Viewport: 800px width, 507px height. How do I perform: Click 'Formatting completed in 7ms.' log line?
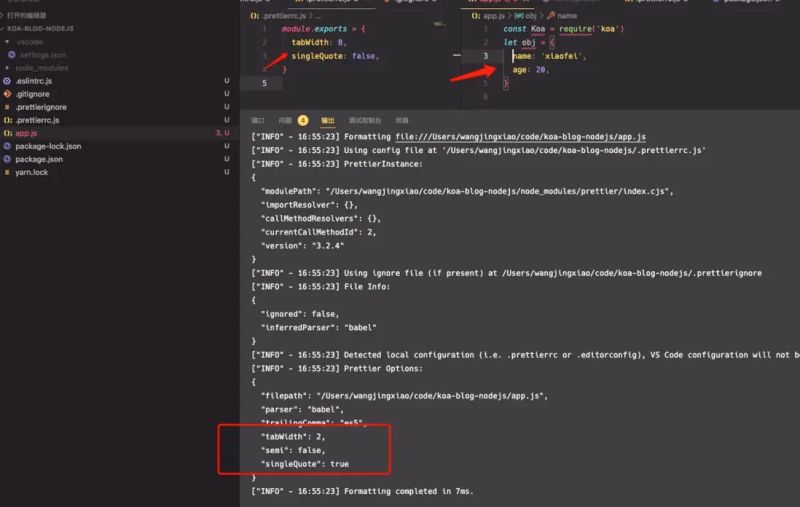(362, 492)
